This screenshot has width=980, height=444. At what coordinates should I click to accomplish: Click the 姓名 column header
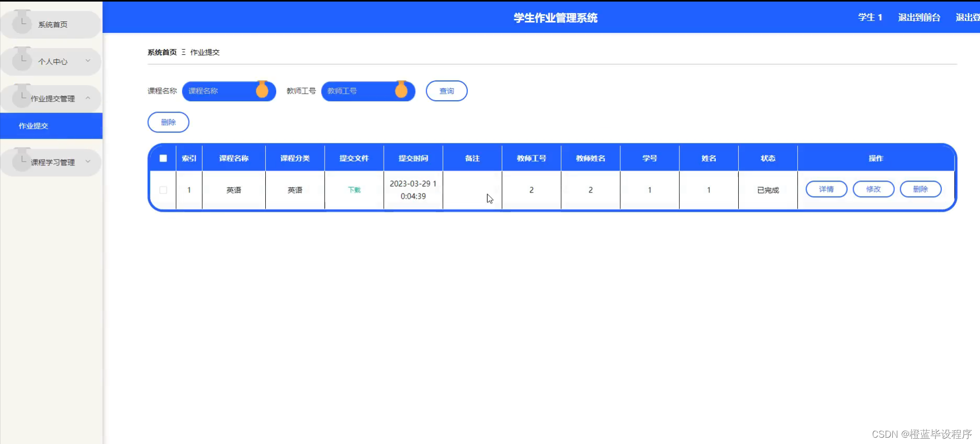pyautogui.click(x=709, y=158)
